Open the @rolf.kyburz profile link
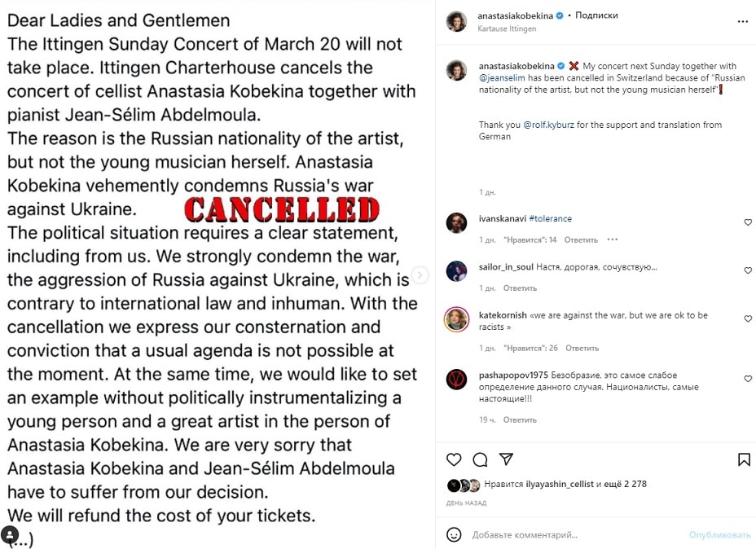Viewport: 756px width, 549px height. [x=549, y=125]
